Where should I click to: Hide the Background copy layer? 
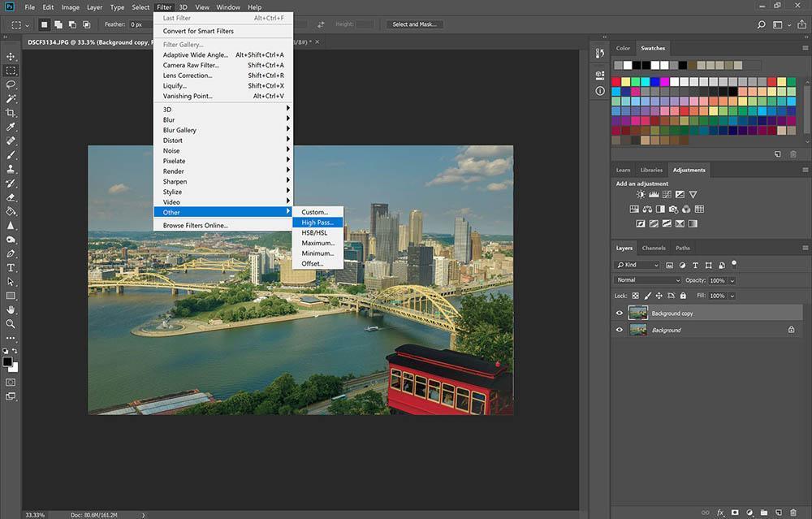point(620,314)
